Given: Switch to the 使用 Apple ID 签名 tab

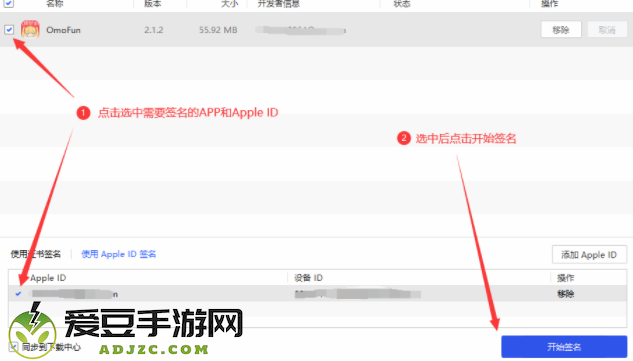Looking at the screenshot, I should [x=119, y=254].
